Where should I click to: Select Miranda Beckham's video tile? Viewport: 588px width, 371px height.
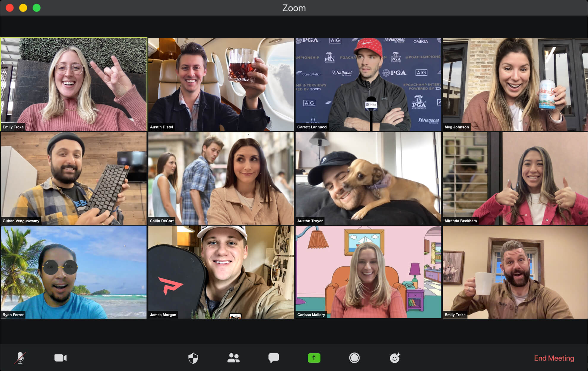point(515,178)
